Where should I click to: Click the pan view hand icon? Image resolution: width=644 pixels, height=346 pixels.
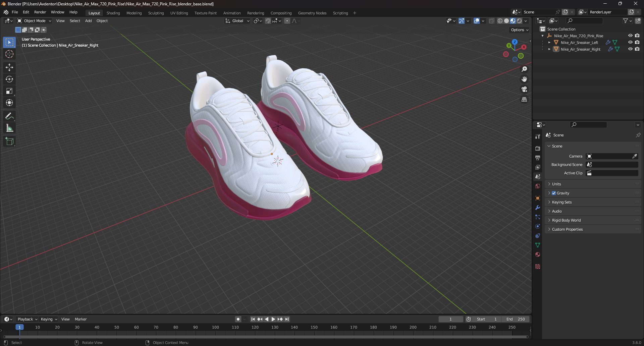[x=524, y=79]
